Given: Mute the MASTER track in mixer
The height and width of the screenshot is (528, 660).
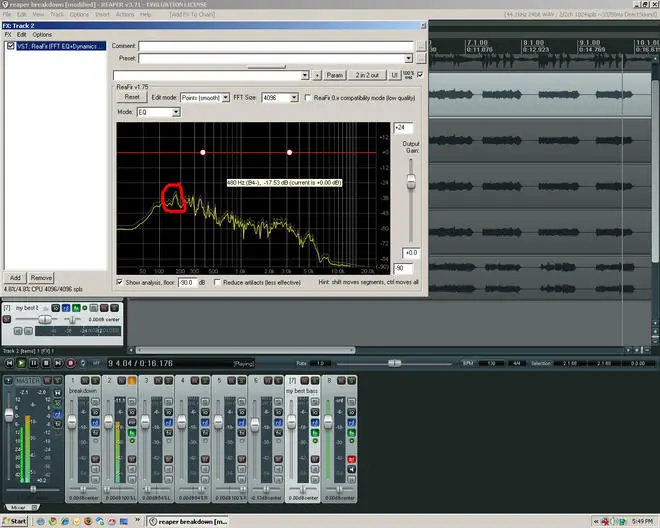Looking at the screenshot, I should point(47,380).
